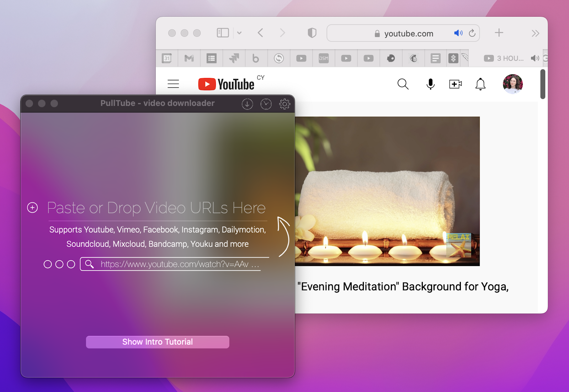Switch to first YouTube pinned tab

pyautogui.click(x=301, y=58)
